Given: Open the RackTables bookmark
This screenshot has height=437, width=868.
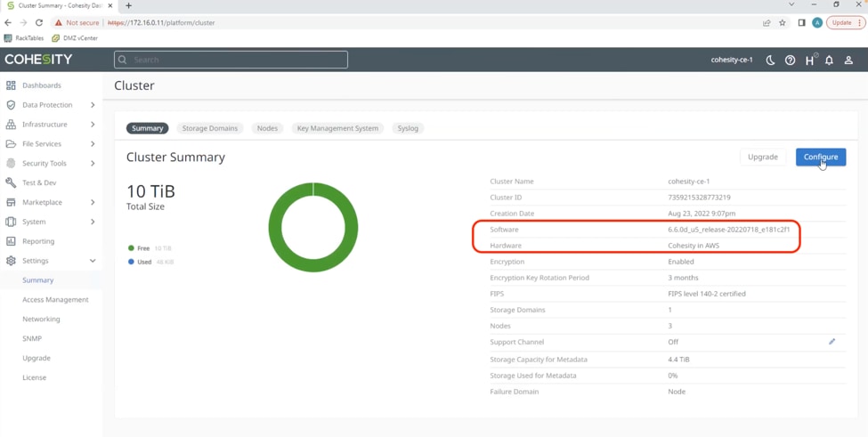Looking at the screenshot, I should [x=24, y=38].
